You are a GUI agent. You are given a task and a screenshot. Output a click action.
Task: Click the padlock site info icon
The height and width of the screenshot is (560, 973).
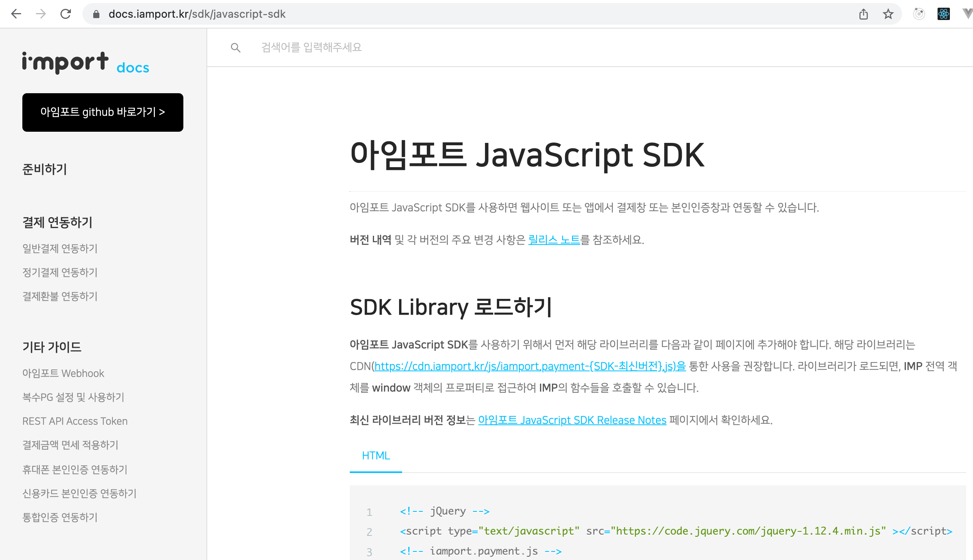[x=96, y=14]
